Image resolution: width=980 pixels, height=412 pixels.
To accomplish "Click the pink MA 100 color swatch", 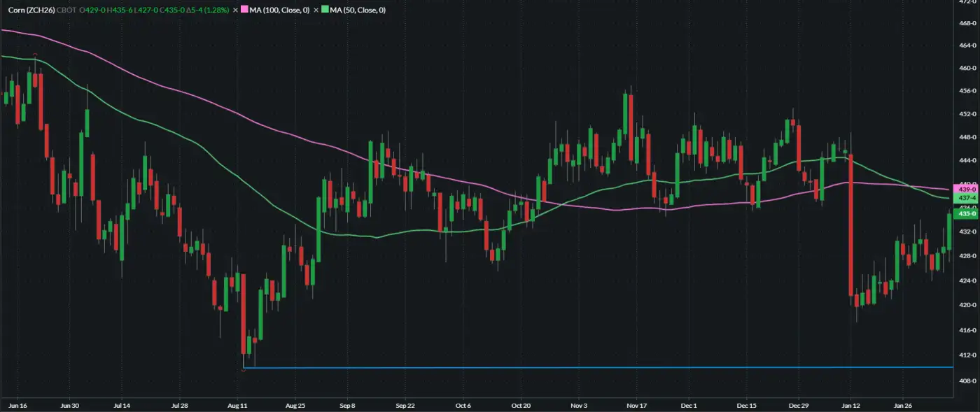I will click(x=244, y=10).
